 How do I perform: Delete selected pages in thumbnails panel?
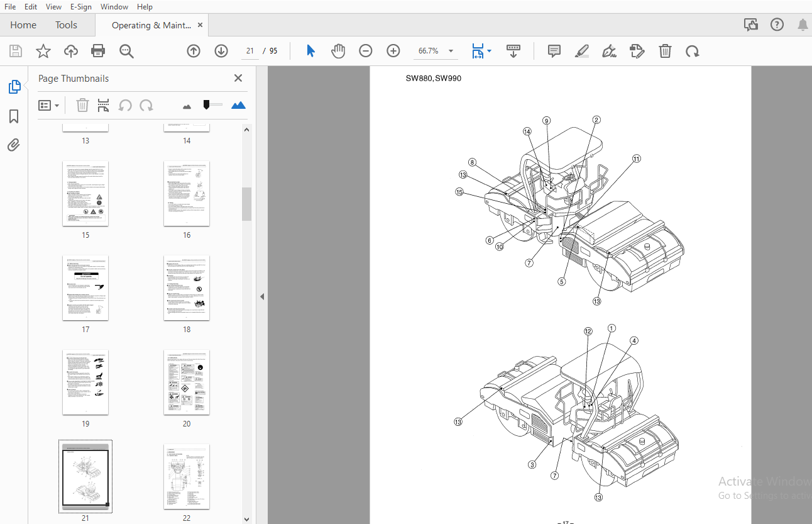coord(82,105)
